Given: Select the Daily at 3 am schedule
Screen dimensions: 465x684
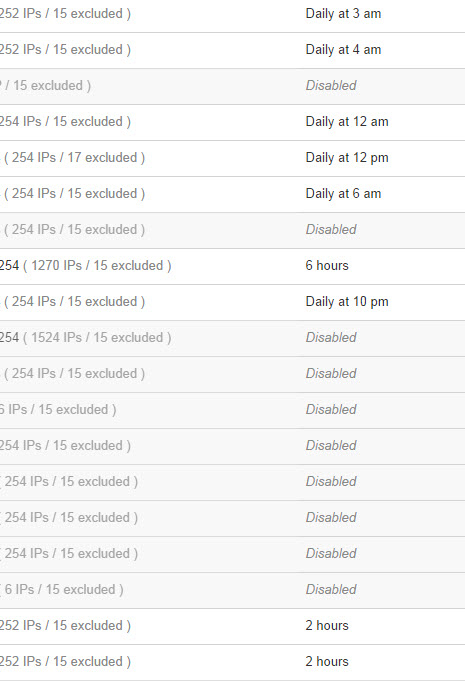Looking at the screenshot, I should (x=343, y=14).
